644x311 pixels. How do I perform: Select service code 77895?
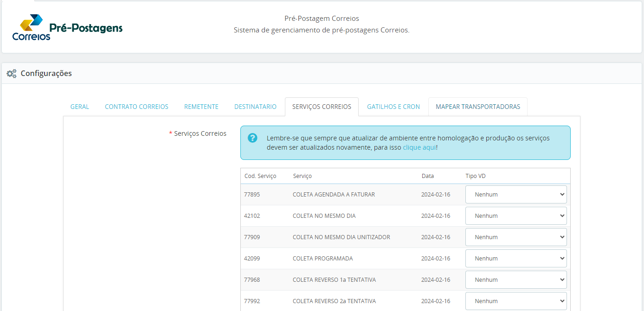point(252,195)
